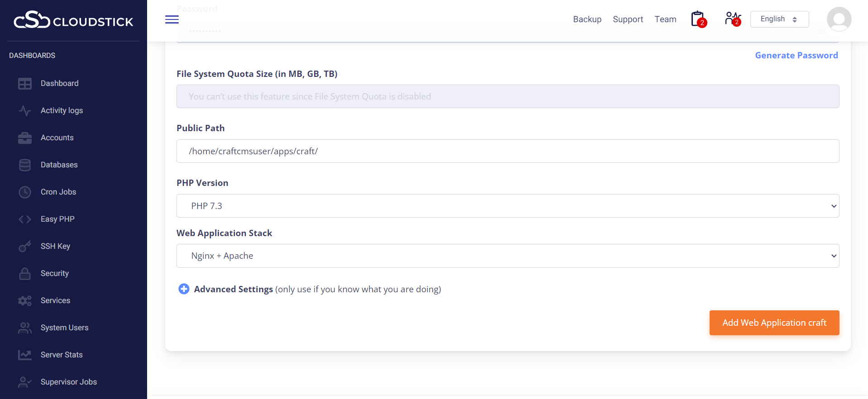Click the SSH Key icon
The height and width of the screenshot is (399, 868).
[25, 247]
